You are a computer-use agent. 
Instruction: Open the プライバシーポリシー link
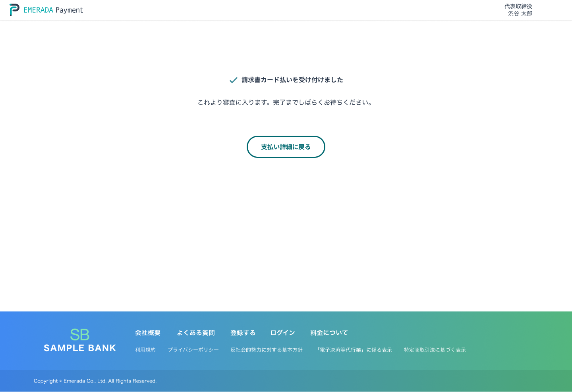[x=193, y=350]
